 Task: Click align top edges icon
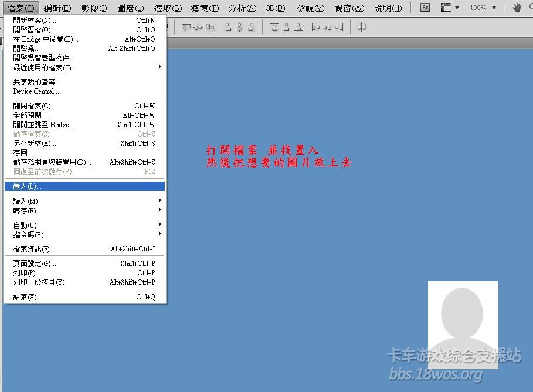186,27
